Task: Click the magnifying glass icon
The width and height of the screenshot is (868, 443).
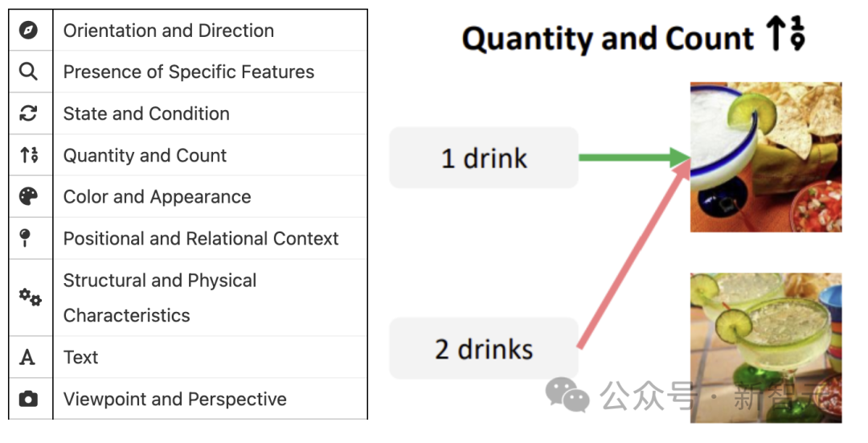Action: tap(29, 72)
